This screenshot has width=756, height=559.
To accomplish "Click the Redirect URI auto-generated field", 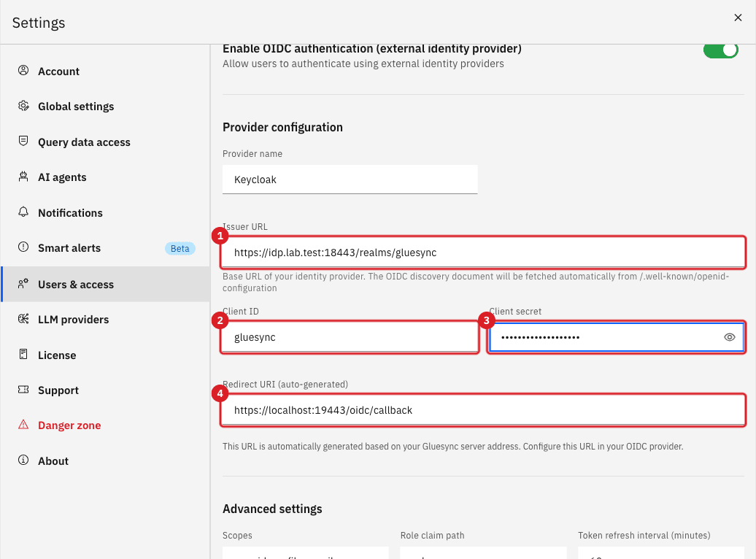I will coord(483,410).
